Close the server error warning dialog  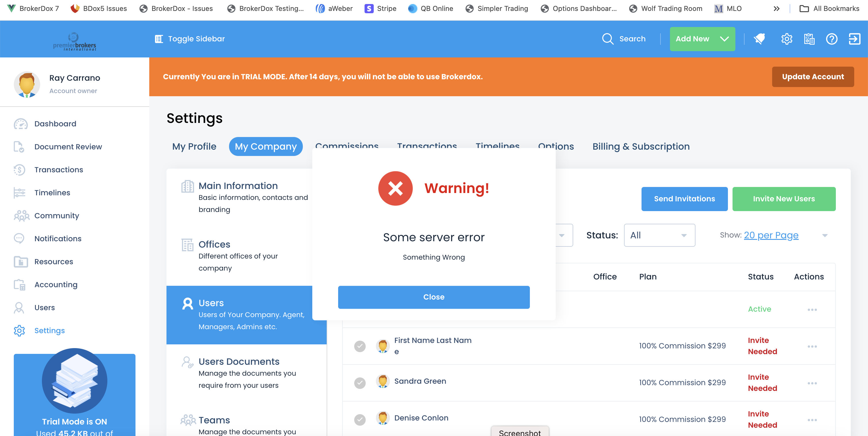pyautogui.click(x=433, y=297)
